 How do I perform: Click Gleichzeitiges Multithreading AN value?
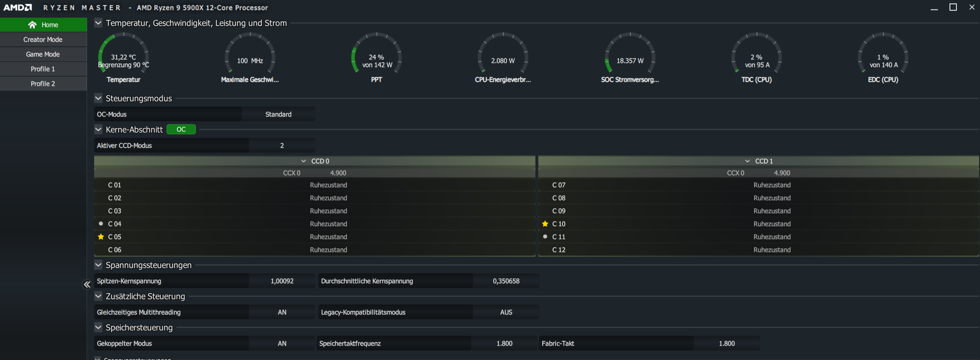click(282, 312)
